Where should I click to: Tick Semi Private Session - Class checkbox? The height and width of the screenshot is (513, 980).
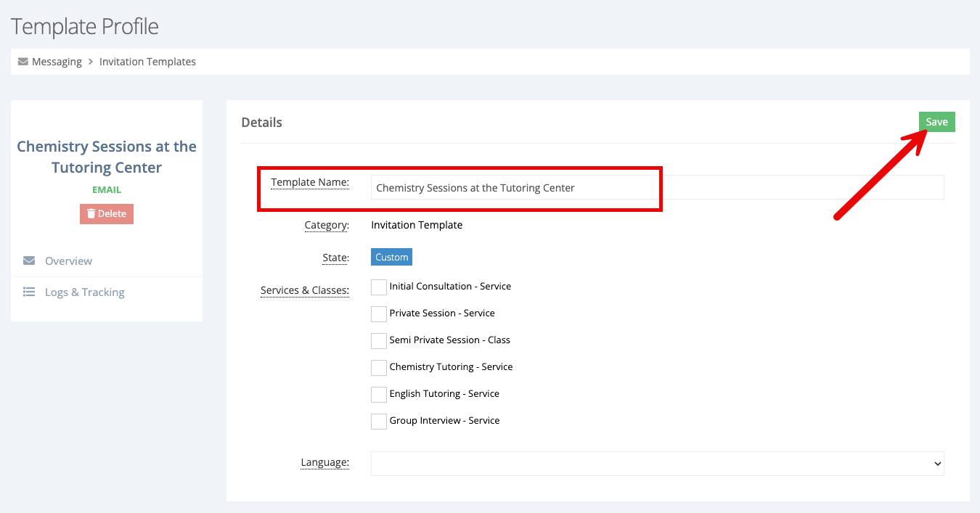[x=379, y=341]
